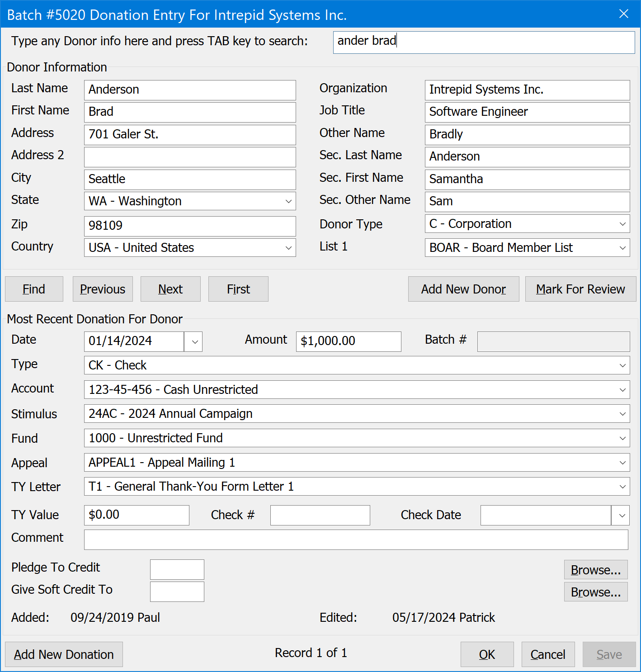Click the donor search input field
641x672 pixels.
[x=484, y=42]
